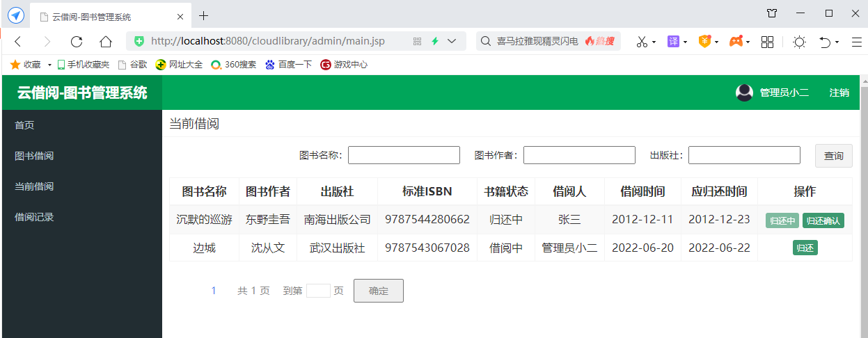Focus the page number jump input
The image size is (868, 338).
coord(318,291)
